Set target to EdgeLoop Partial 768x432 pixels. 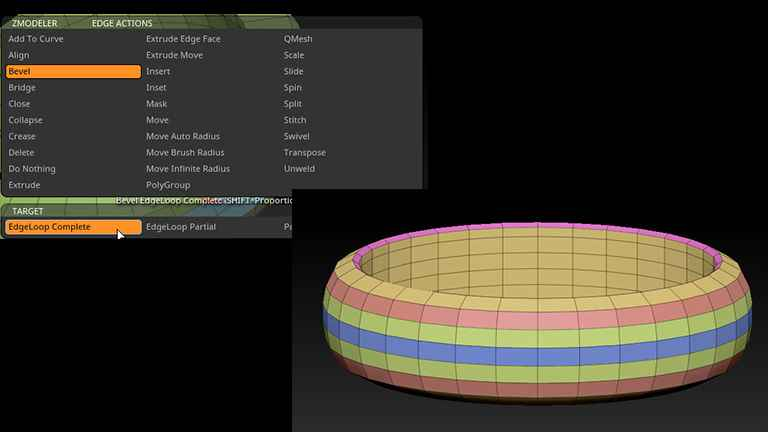(181, 227)
